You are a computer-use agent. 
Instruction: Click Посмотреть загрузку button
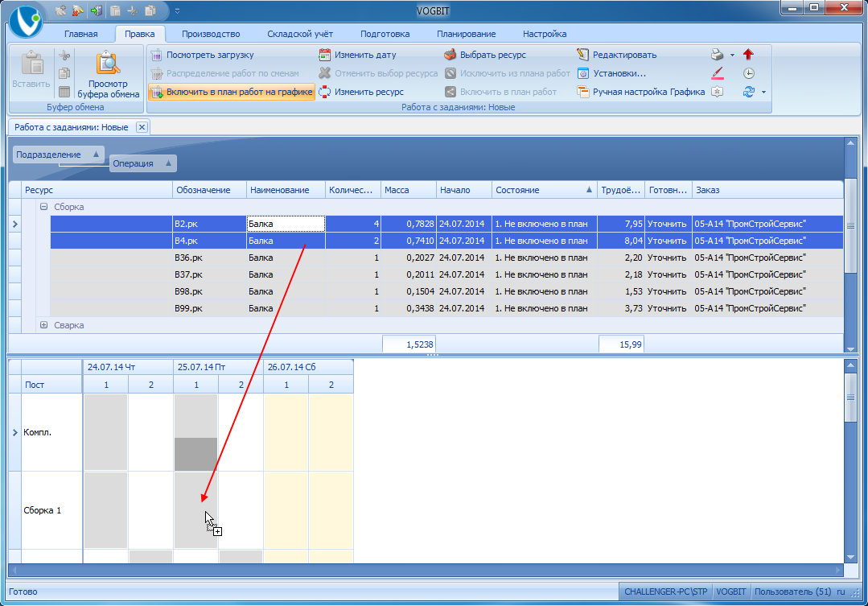tap(203, 55)
